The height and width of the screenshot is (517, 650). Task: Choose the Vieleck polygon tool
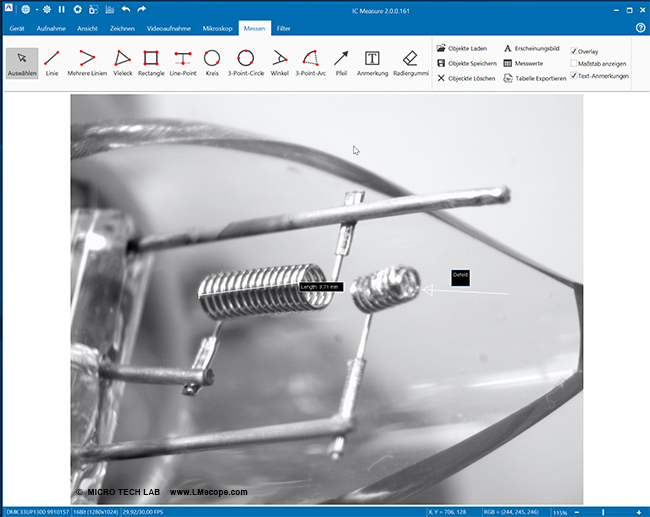122,62
